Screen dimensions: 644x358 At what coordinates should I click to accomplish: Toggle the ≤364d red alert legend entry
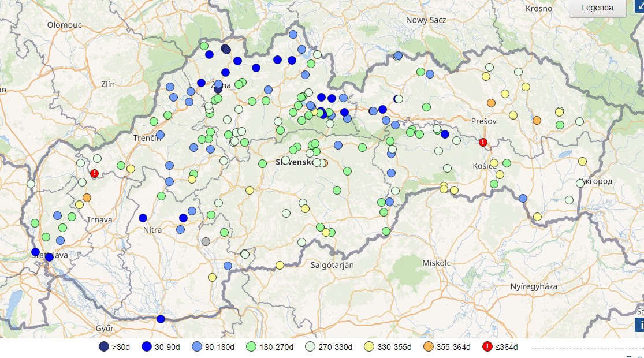coord(486,347)
